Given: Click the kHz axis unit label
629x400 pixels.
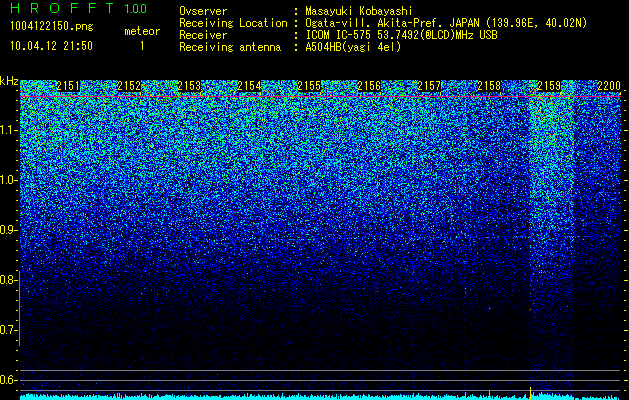Looking at the screenshot, I should click(x=9, y=81).
